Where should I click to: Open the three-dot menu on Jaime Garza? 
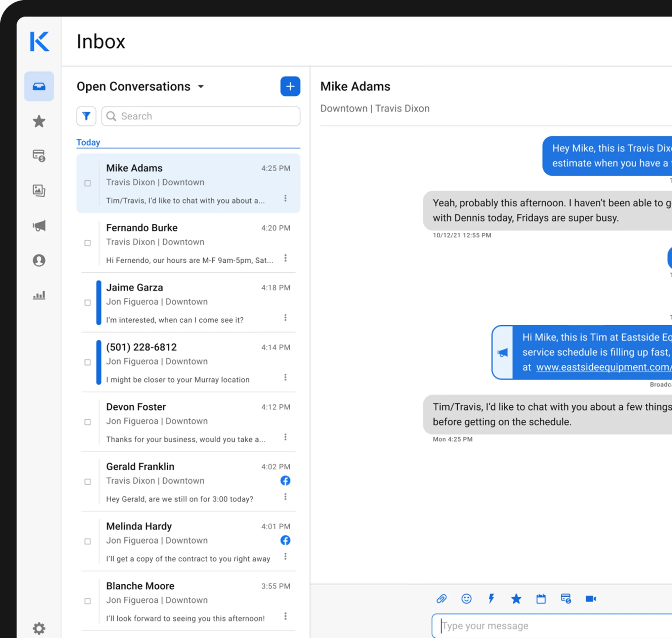pyautogui.click(x=286, y=318)
